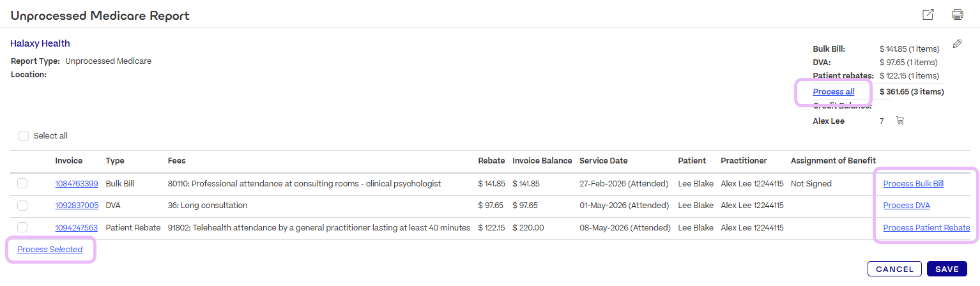Open invoice 1084763399

[77, 184]
